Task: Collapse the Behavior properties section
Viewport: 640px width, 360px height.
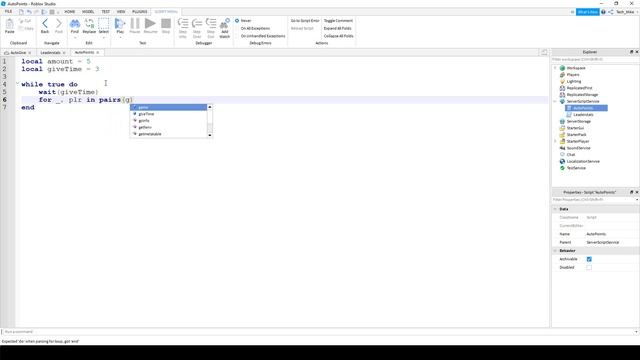Action: (x=555, y=251)
